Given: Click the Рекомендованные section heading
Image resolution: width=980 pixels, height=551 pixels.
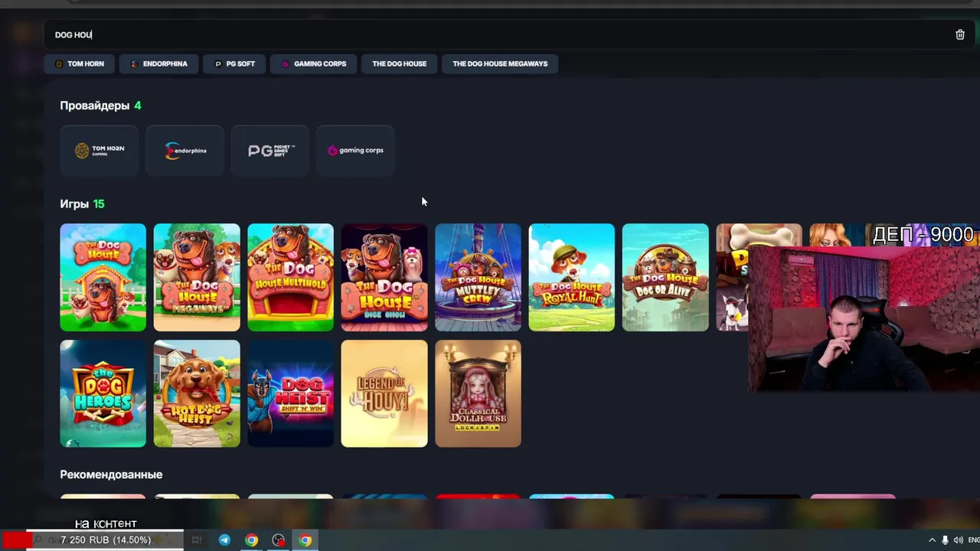Looking at the screenshot, I should [x=111, y=474].
